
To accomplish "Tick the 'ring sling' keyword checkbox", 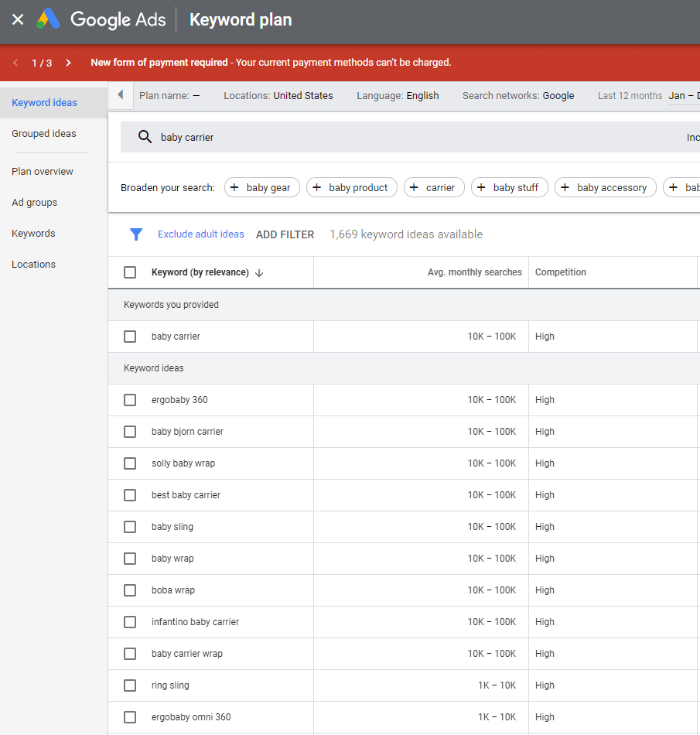I will pos(130,685).
